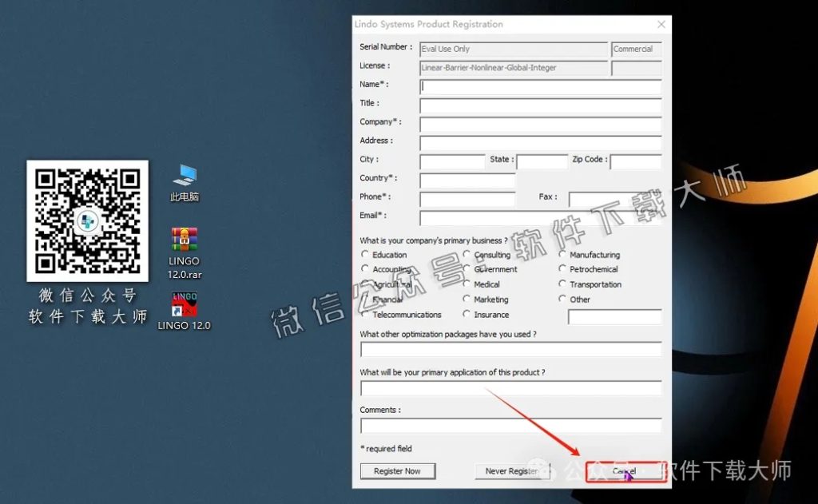This screenshot has width=818, height=504.
Task: Choose Manufacturing as primary business
Action: (x=563, y=255)
